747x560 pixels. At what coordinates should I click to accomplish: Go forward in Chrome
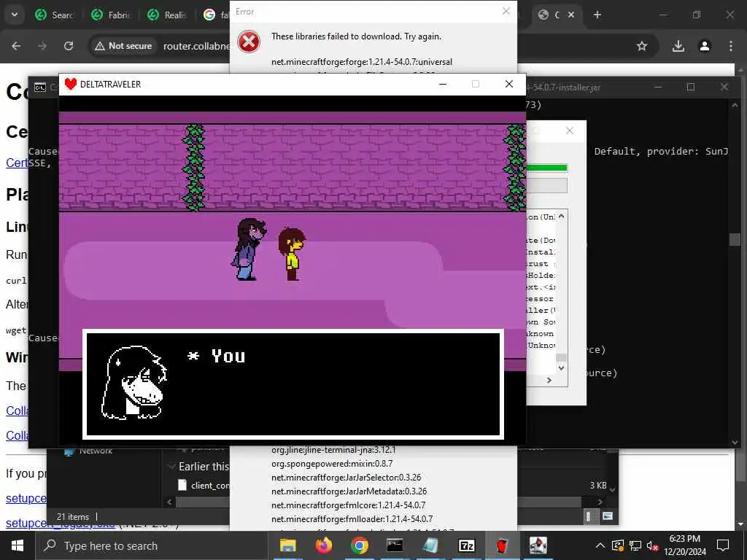pos(42,46)
